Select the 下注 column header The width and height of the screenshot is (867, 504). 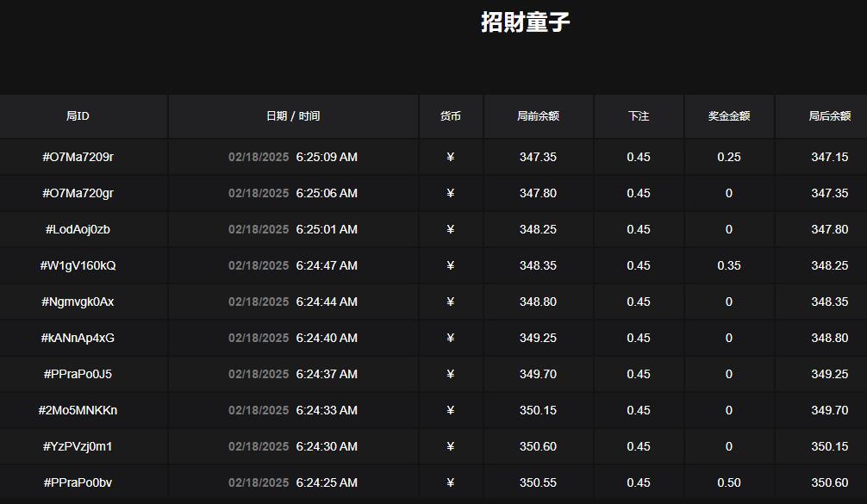click(639, 116)
